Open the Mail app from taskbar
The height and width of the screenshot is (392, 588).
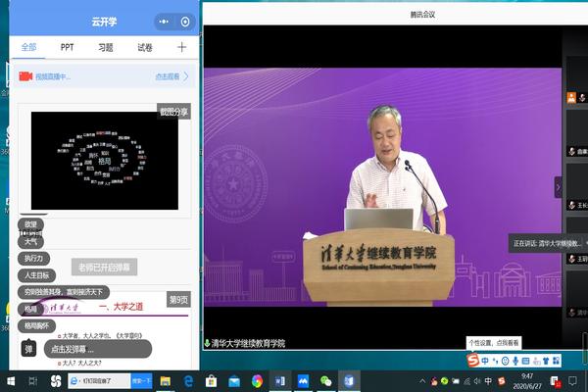point(234,381)
